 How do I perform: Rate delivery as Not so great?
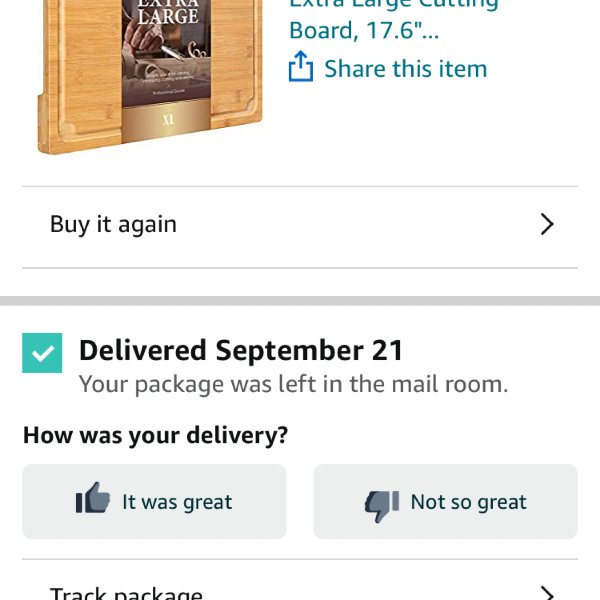(x=445, y=502)
